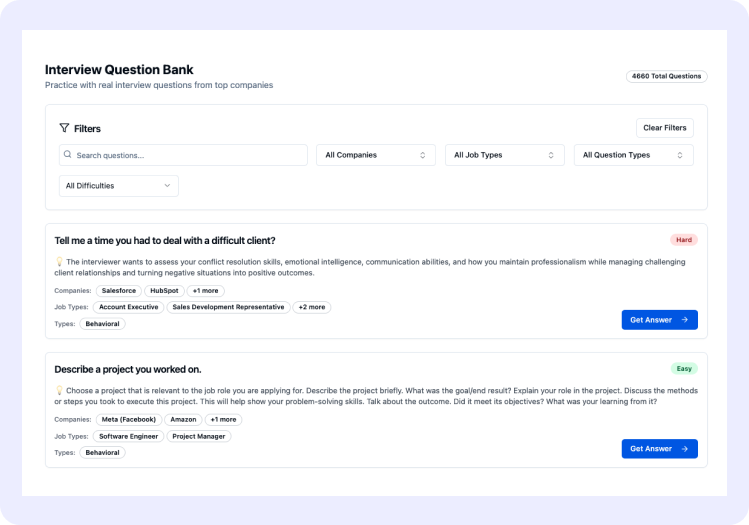Get Answer for the difficult client question

(x=659, y=320)
